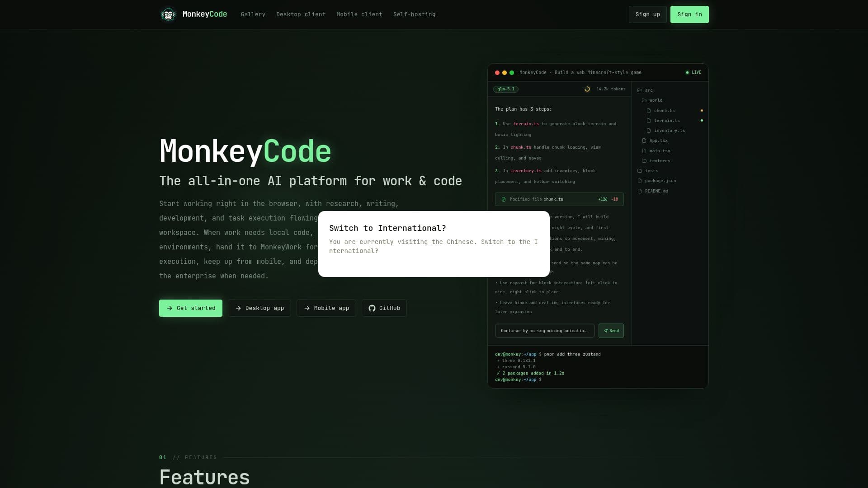Click the '2 packages added' terminal line
The width and height of the screenshot is (868, 488).
(530, 373)
